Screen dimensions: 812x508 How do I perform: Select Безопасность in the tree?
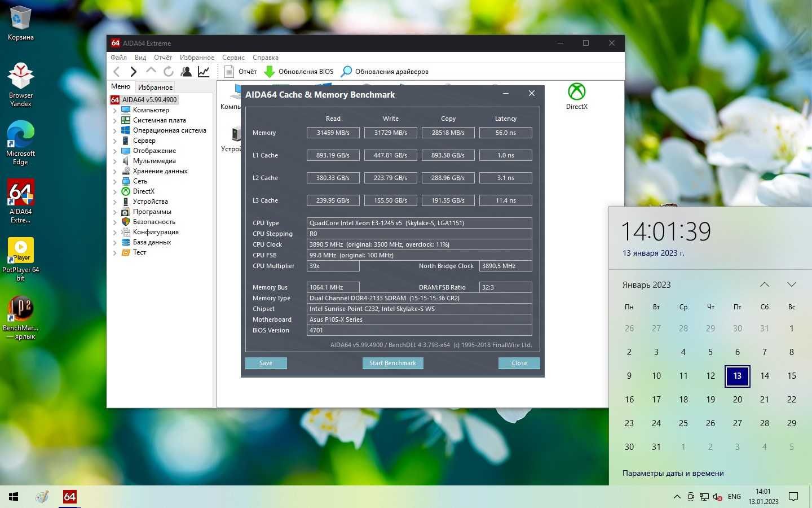[154, 222]
